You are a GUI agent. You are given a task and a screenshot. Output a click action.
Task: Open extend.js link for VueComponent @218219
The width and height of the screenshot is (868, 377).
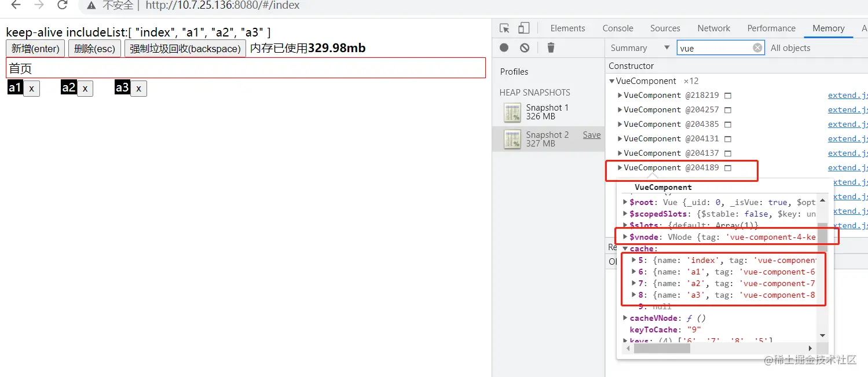click(x=848, y=96)
